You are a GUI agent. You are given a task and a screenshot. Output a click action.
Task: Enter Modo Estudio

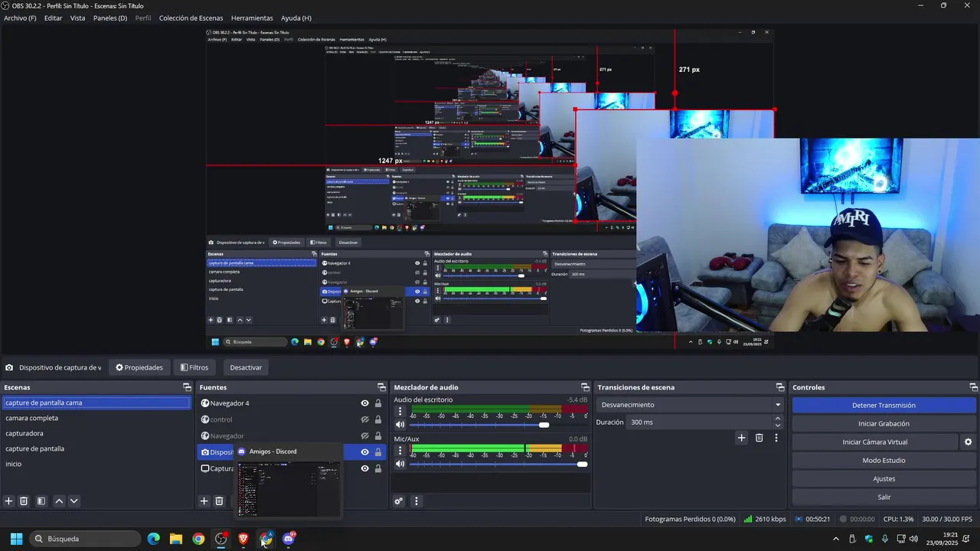pyautogui.click(x=884, y=461)
